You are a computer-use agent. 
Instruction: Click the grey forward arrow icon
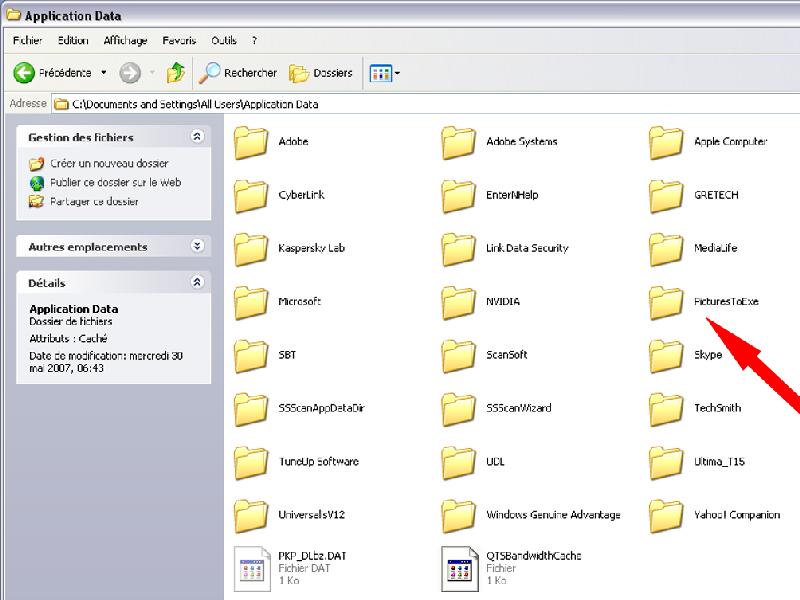[130, 73]
